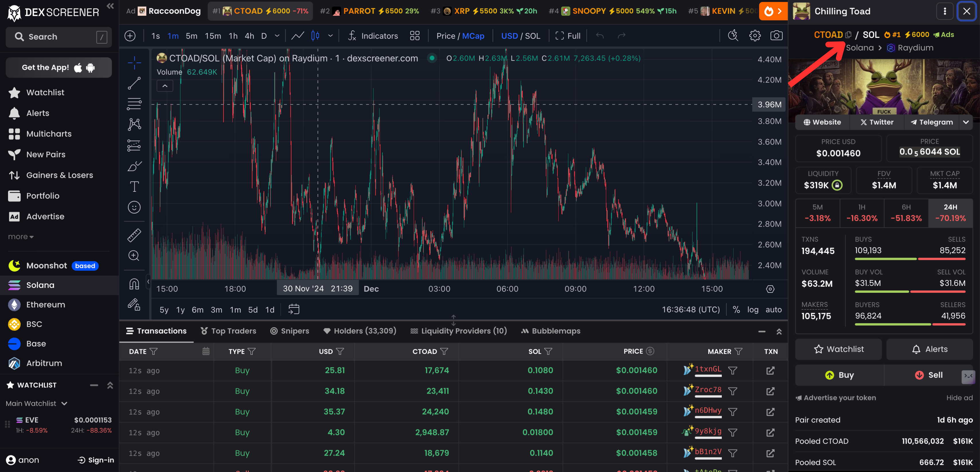Image resolution: width=980 pixels, height=472 pixels.
Task: Reset the chart view target icon
Action: 770,289
